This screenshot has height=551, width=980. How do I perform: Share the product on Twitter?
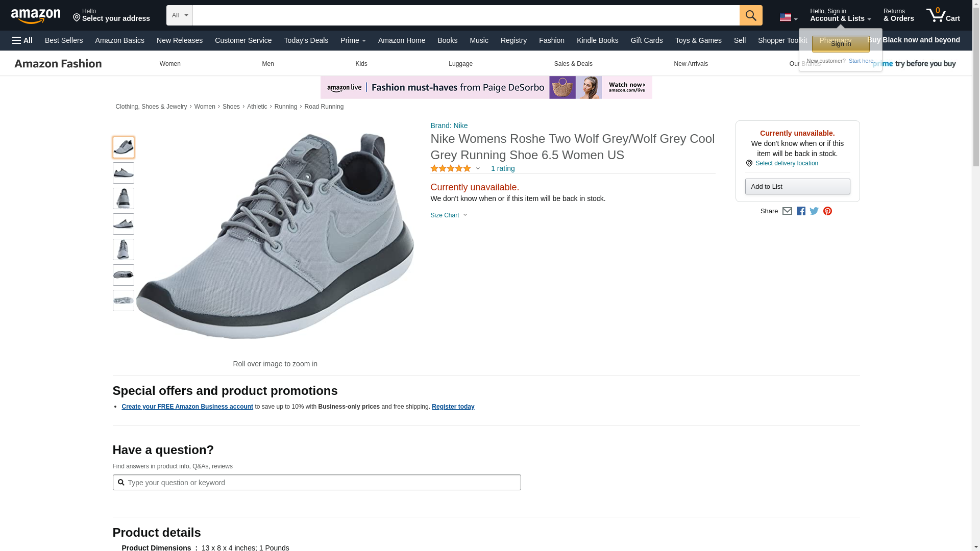[814, 211]
